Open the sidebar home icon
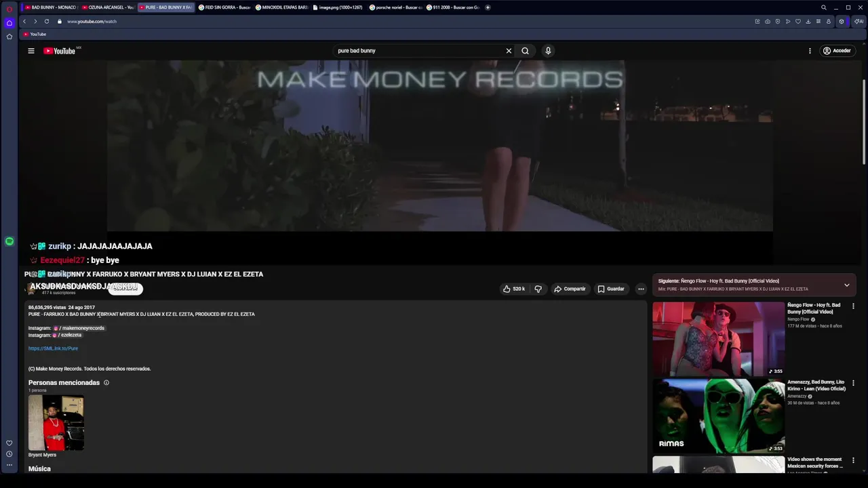 click(x=9, y=23)
